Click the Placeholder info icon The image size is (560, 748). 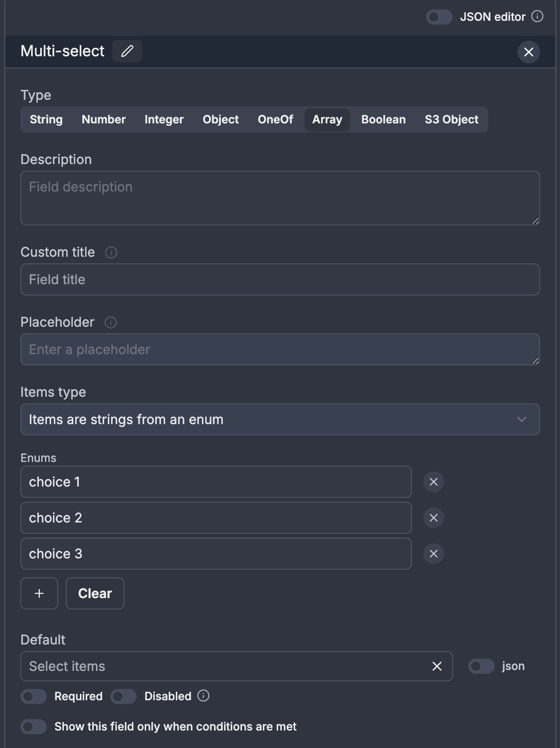(x=110, y=322)
